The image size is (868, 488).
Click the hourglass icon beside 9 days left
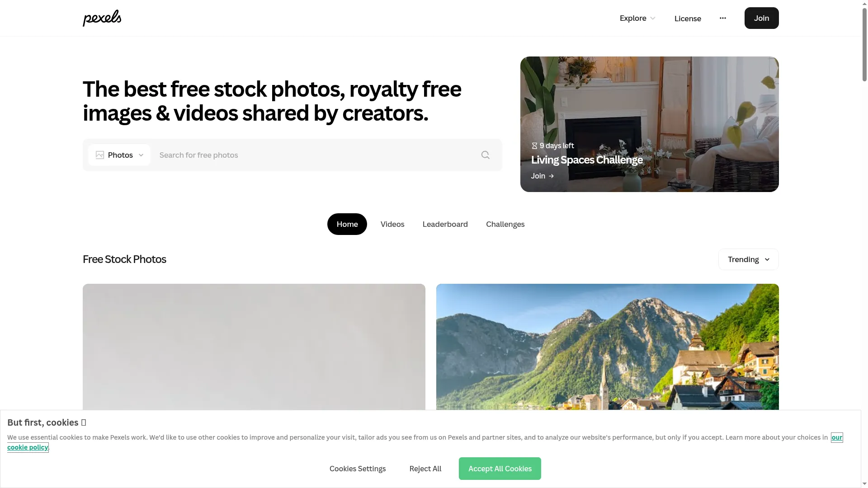pyautogui.click(x=534, y=145)
